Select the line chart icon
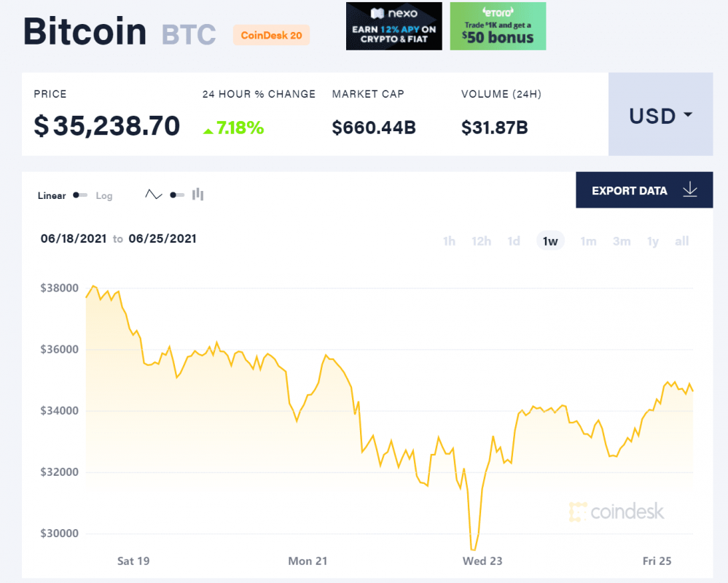Screen dimensions: 728x583 pos(154,195)
